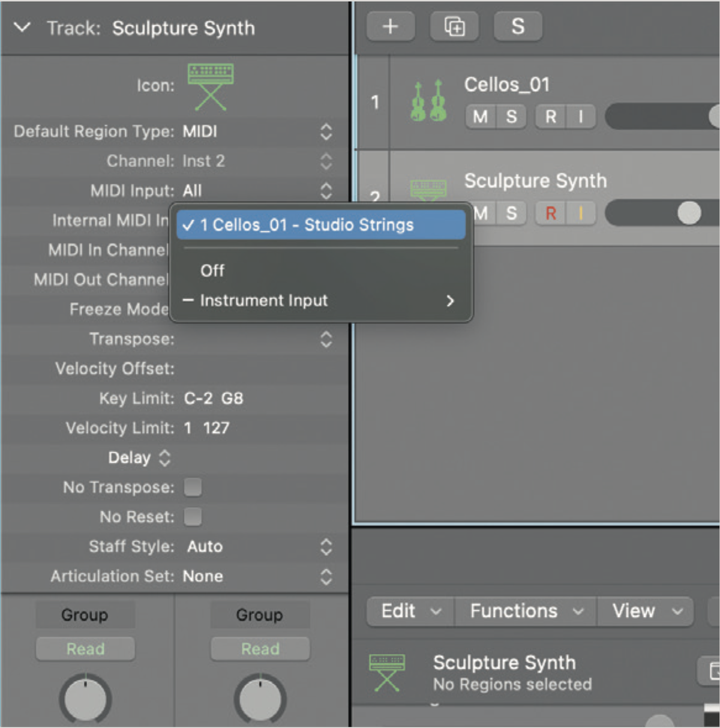Screen dimensions: 720x728
Task: Click the left Read automation button
Action: [x=85, y=649]
